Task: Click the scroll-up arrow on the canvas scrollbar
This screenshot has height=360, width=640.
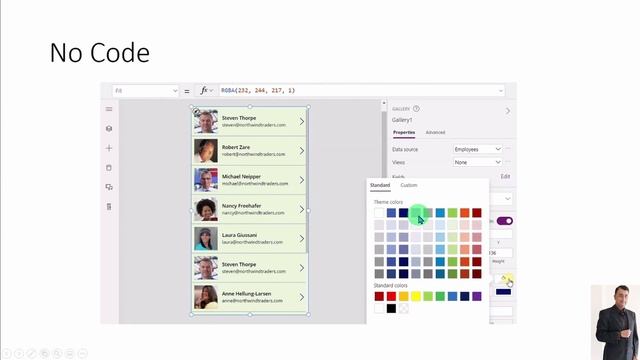Action: (384, 103)
